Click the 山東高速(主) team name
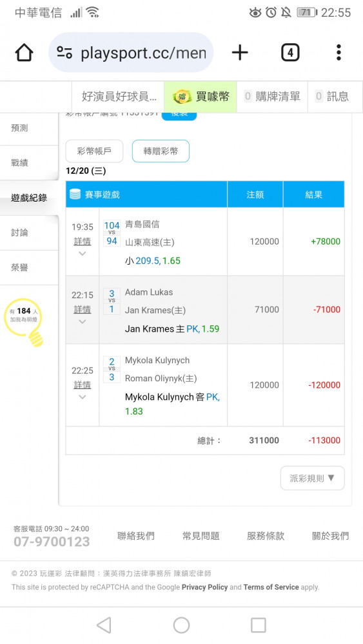Screen dimensions: 363x644 click(150, 242)
